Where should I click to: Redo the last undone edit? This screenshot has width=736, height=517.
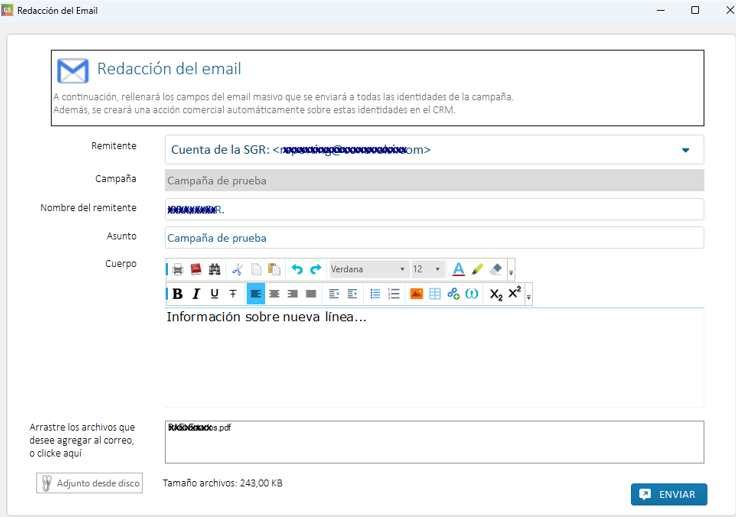tap(316, 269)
